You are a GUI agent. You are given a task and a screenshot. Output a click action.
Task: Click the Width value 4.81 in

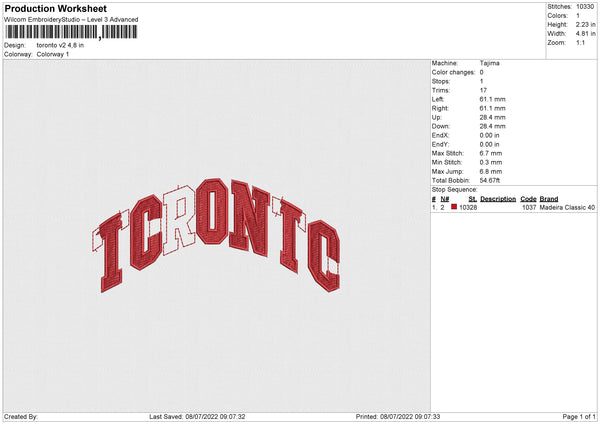coord(585,34)
